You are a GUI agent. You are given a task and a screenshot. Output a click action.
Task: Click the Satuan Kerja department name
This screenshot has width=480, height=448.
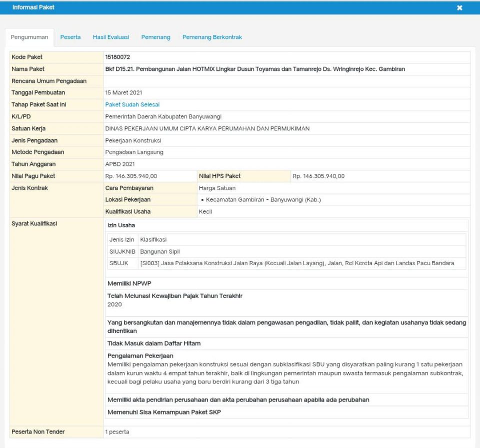point(207,128)
